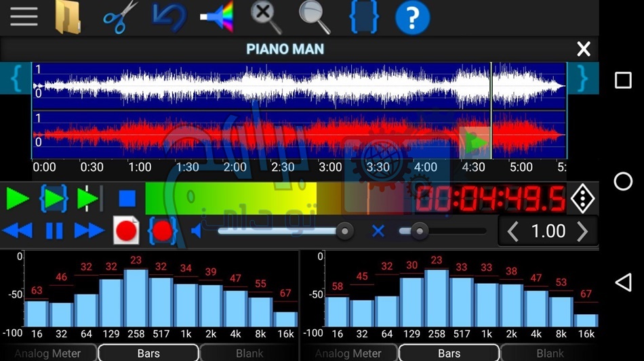Select the Blank tab in right panel

click(550, 353)
